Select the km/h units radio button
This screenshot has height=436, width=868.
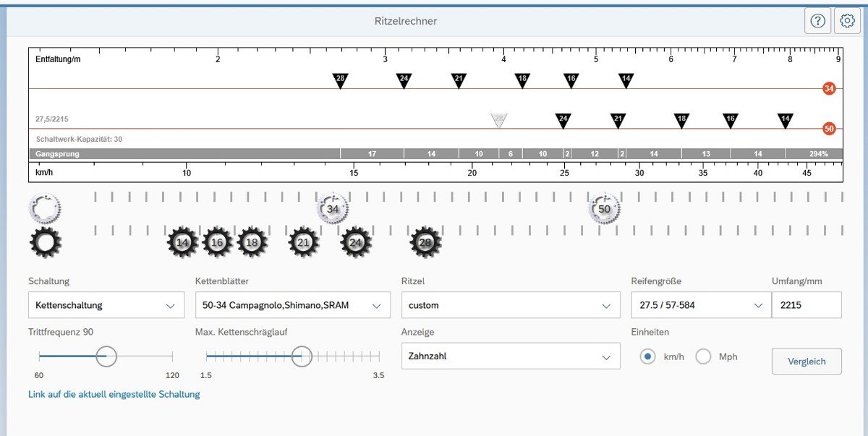(648, 356)
